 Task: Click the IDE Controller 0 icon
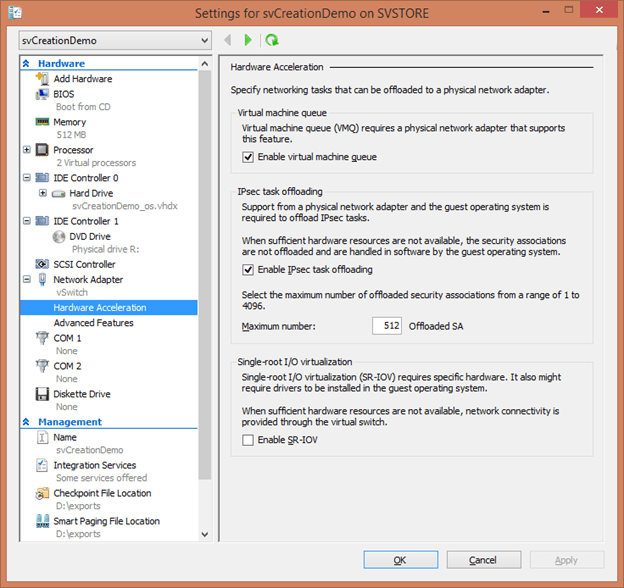point(42,177)
